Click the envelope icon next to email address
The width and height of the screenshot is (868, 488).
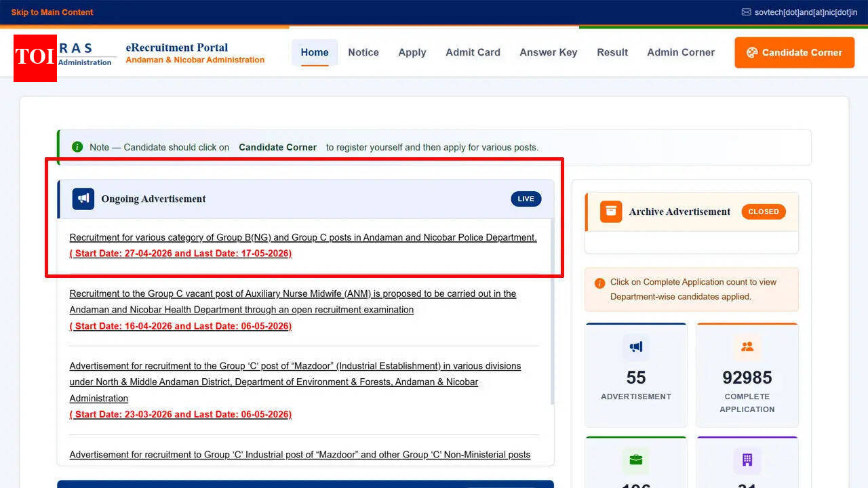(x=746, y=12)
